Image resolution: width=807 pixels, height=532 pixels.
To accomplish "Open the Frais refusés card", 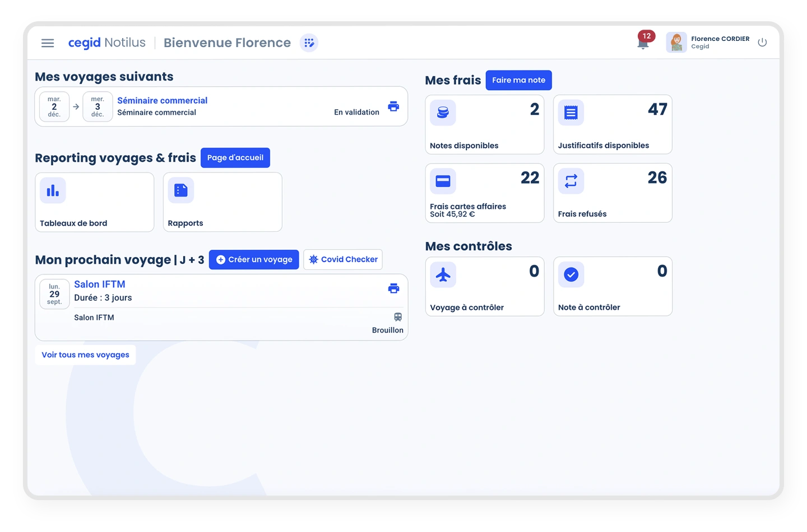I will point(612,193).
